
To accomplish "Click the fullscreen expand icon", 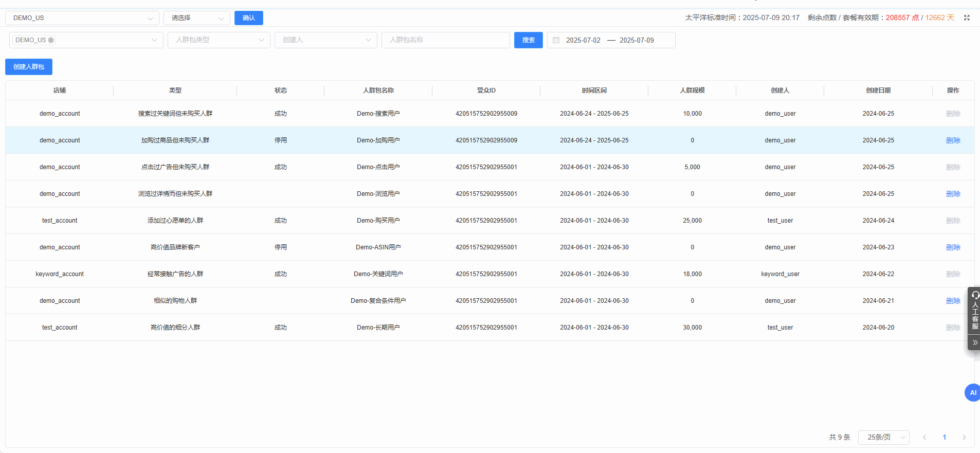I will (967, 17).
